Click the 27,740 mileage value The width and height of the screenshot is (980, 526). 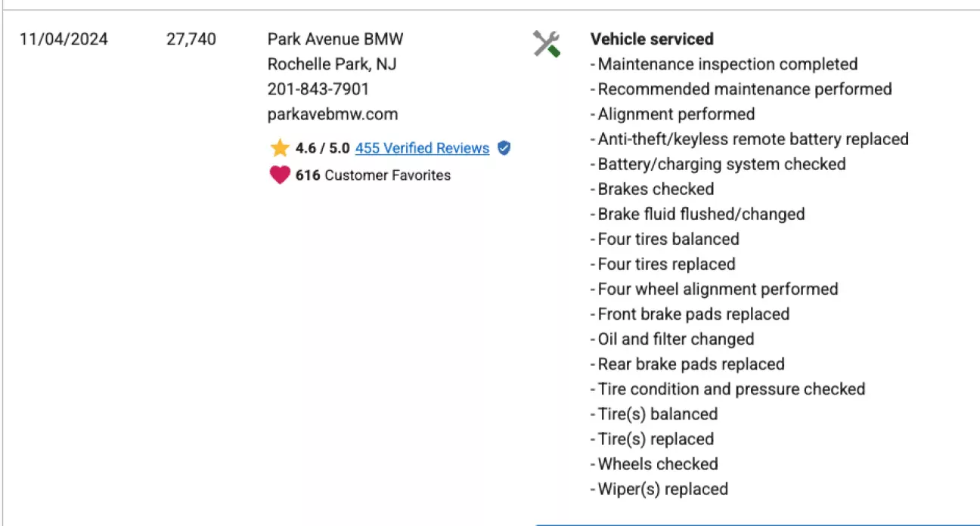click(x=191, y=39)
